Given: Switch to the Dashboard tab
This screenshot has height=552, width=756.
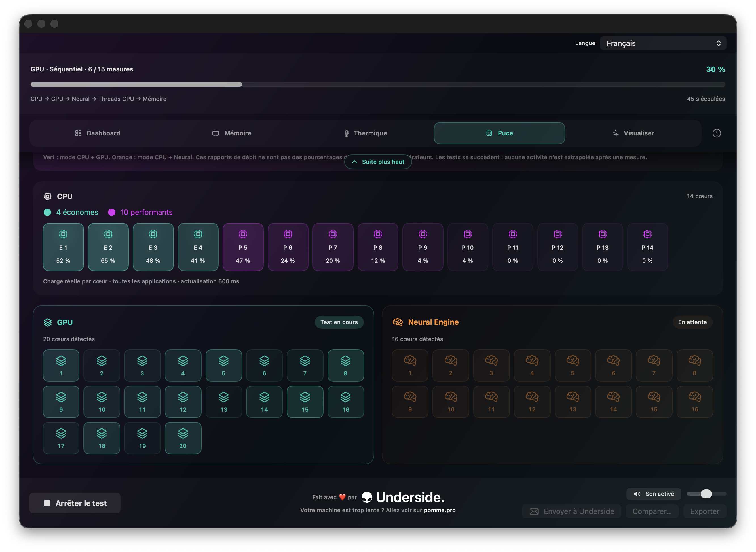Looking at the screenshot, I should (98, 133).
